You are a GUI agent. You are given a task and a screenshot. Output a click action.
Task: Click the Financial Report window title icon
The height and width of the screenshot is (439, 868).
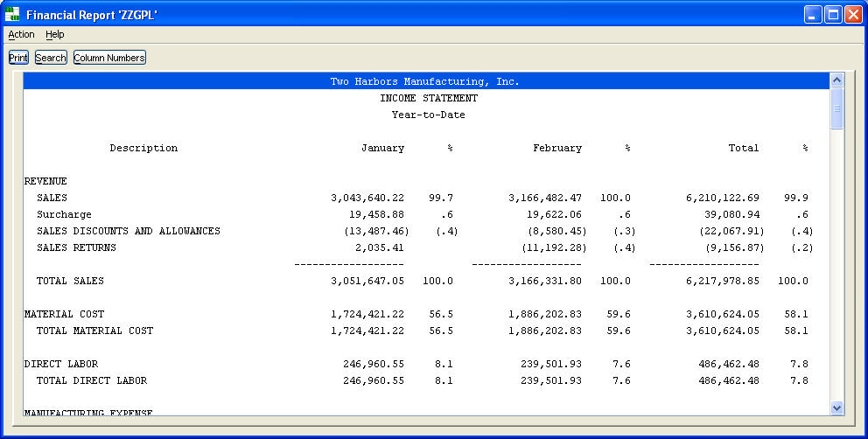tap(12, 14)
